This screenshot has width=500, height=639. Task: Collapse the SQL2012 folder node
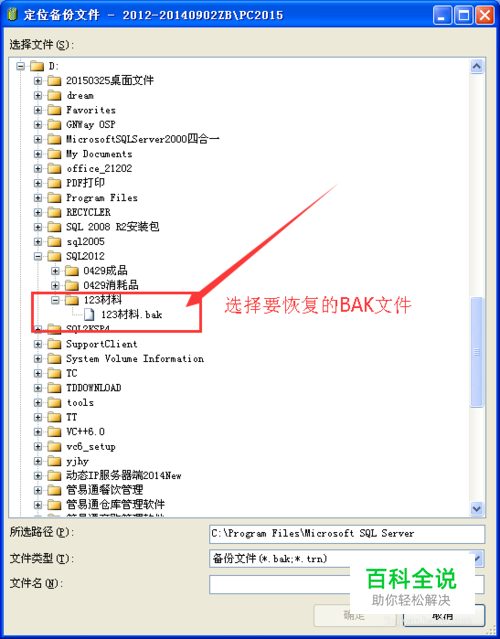pyautogui.click(x=38, y=256)
